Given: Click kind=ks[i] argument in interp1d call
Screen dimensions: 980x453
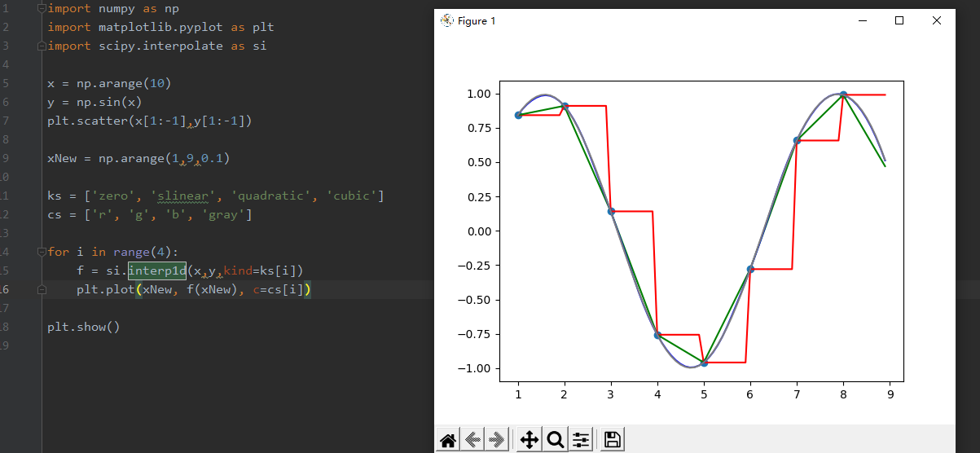Looking at the screenshot, I should (x=260, y=270).
